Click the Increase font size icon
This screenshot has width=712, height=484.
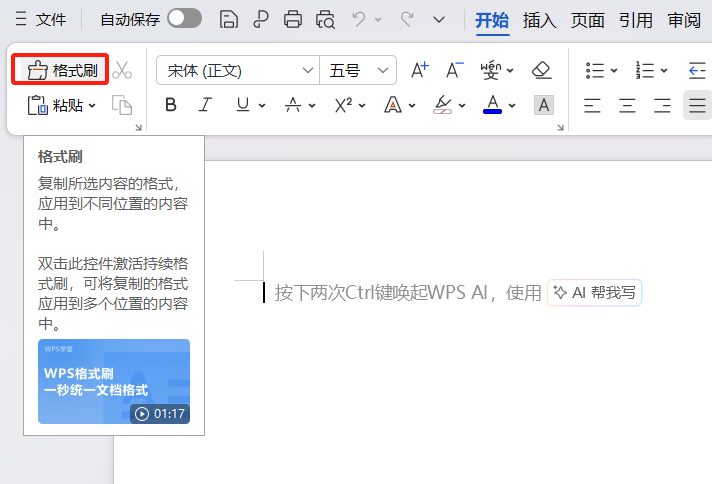point(420,70)
